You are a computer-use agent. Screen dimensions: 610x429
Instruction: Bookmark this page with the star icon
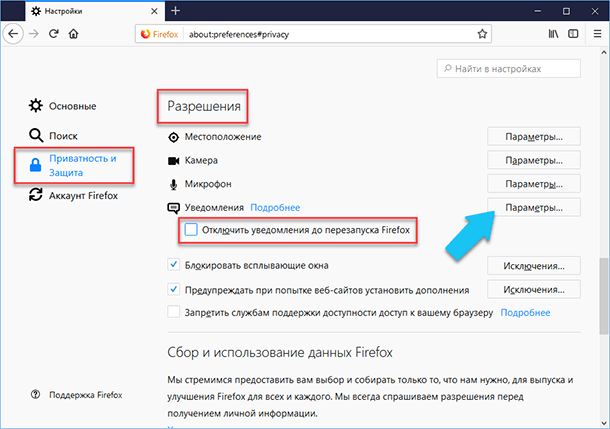pyautogui.click(x=482, y=34)
